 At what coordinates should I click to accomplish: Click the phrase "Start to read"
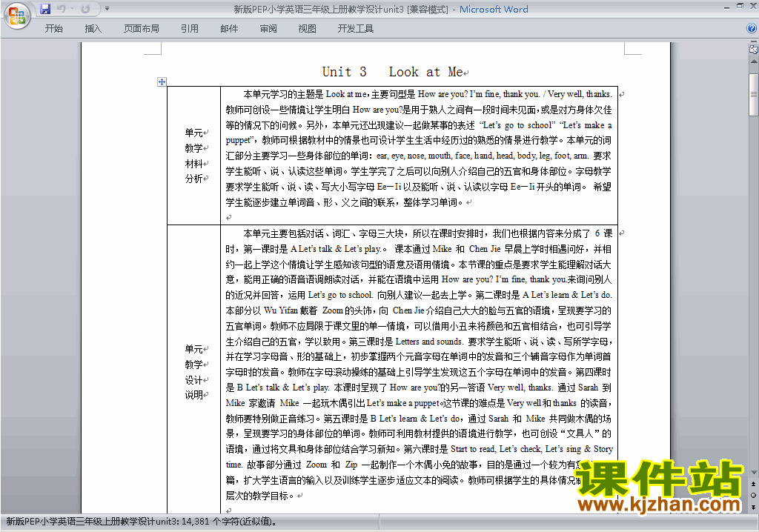(x=472, y=449)
